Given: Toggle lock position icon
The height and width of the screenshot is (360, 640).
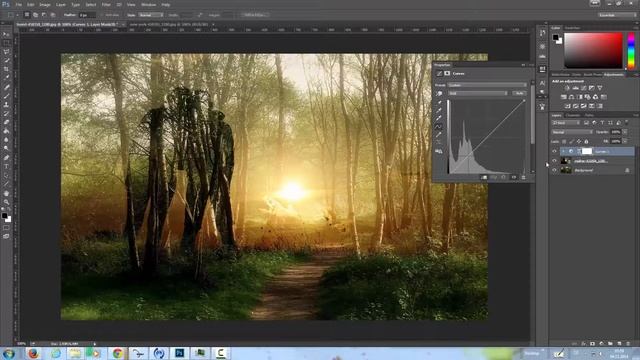Looking at the screenshot, I should click(579, 142).
